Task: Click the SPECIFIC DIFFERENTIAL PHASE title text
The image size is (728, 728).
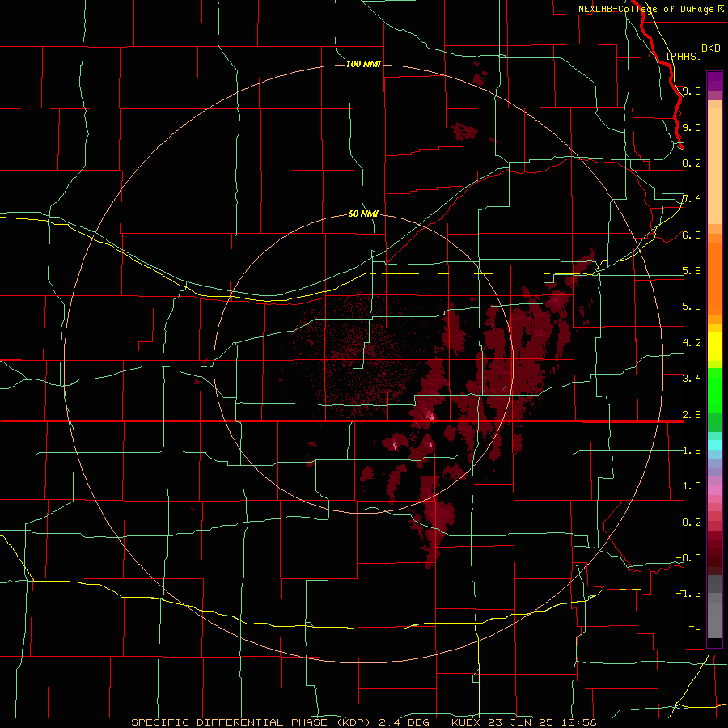Action: click(x=231, y=722)
